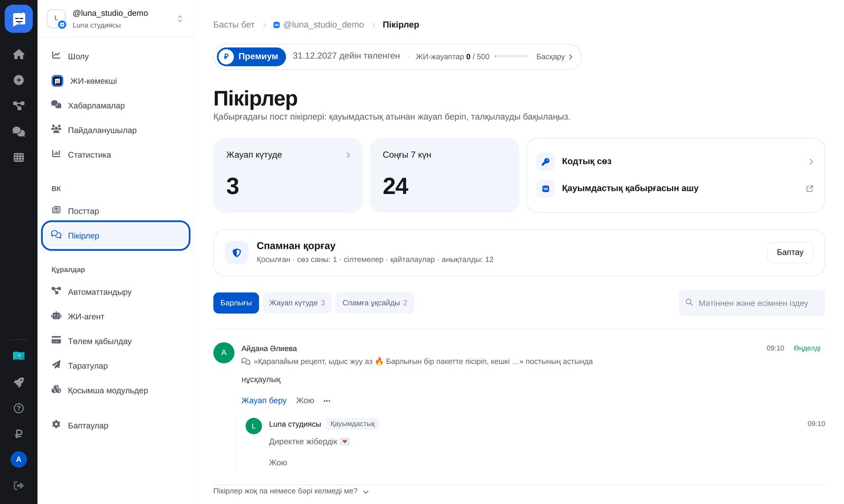Open the home icon in the rail
The height and width of the screenshot is (504, 844).
(18, 54)
